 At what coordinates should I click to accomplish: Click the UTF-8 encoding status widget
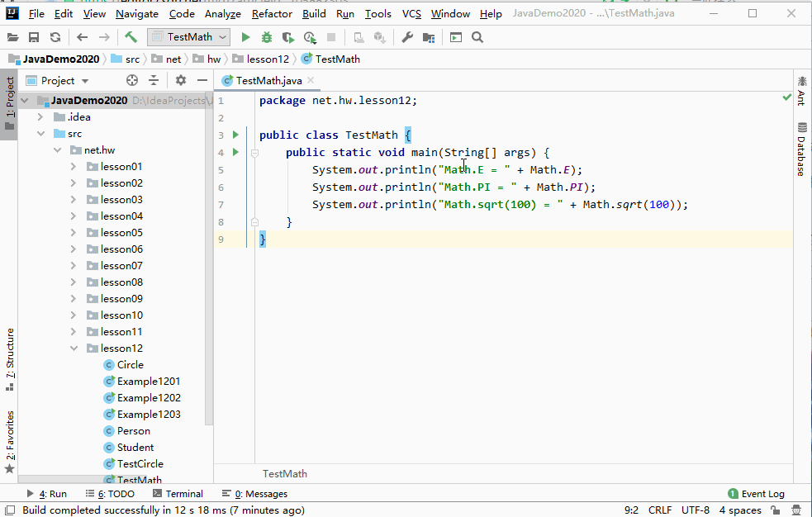pyautogui.click(x=695, y=510)
